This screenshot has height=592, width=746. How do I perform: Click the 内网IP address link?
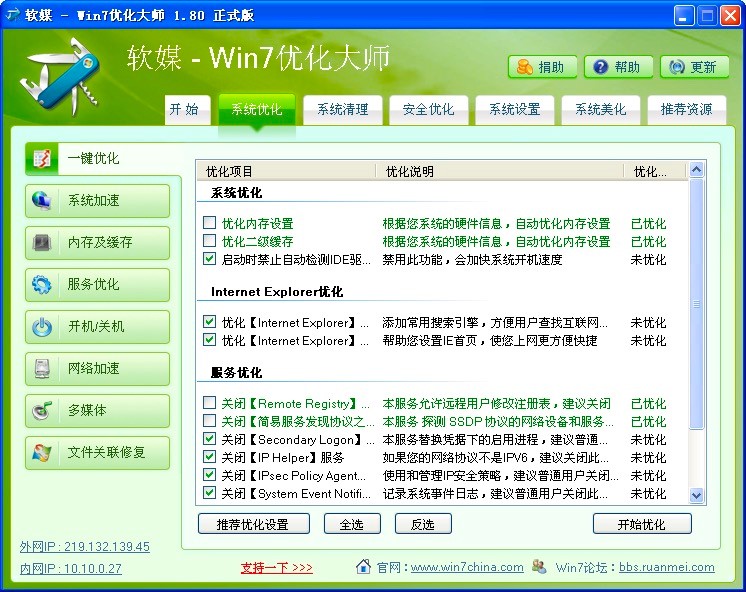point(70,569)
